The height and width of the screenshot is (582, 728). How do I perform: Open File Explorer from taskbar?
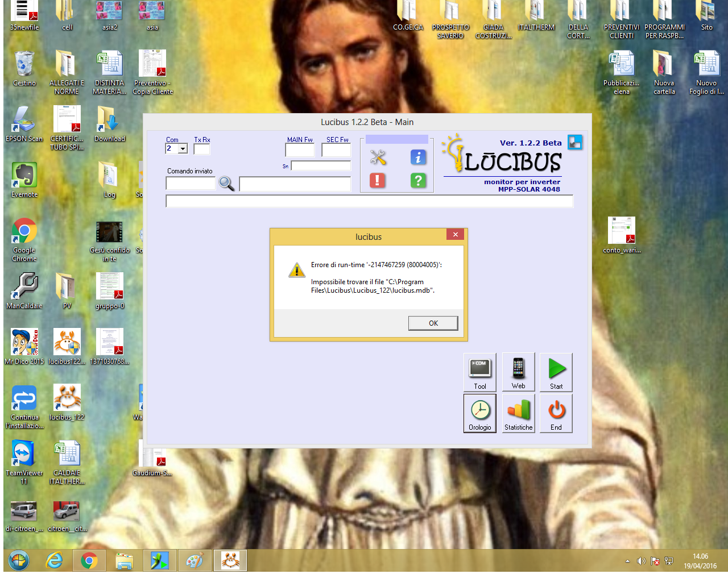coord(124,561)
